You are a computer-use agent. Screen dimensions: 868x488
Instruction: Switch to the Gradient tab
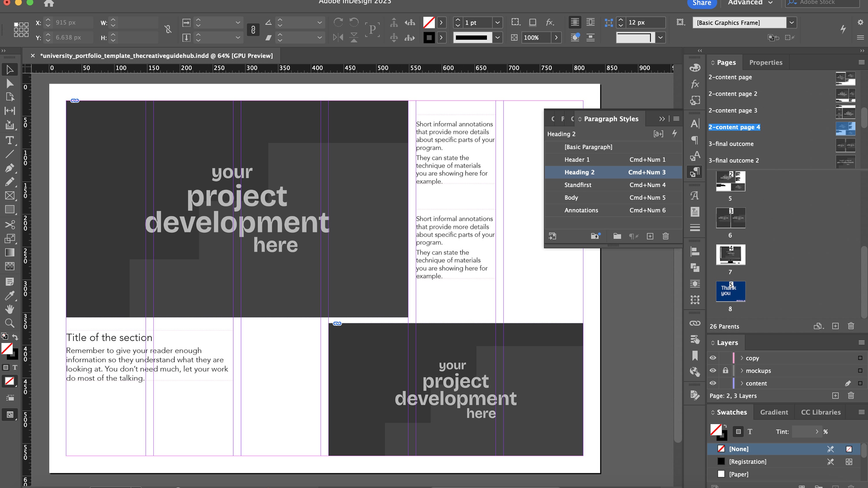coord(774,412)
